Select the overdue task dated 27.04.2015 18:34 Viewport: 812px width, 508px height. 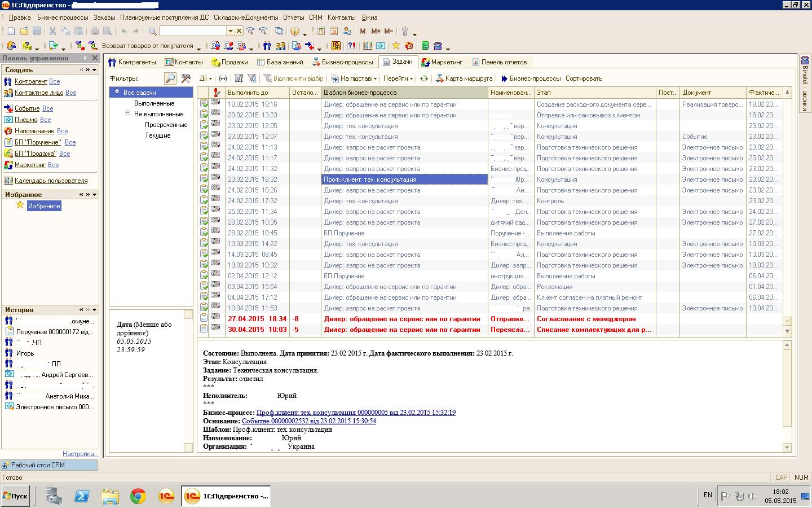tap(490, 319)
